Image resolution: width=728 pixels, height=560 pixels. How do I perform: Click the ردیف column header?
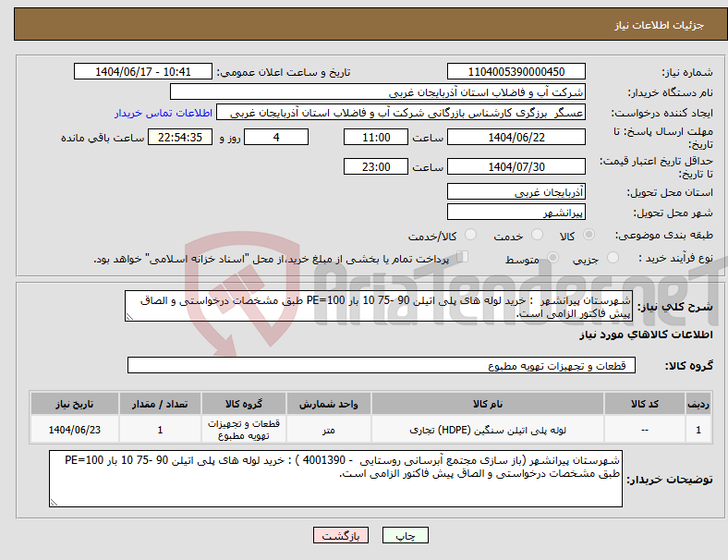click(x=698, y=404)
